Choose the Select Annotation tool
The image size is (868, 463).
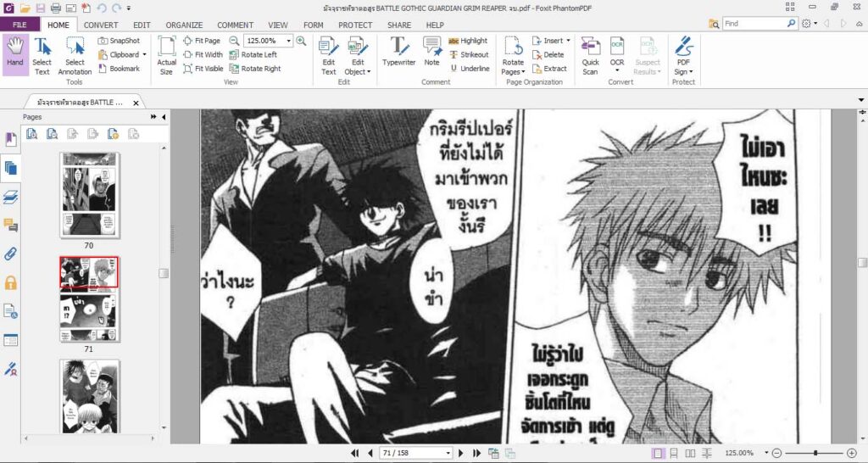click(x=75, y=56)
